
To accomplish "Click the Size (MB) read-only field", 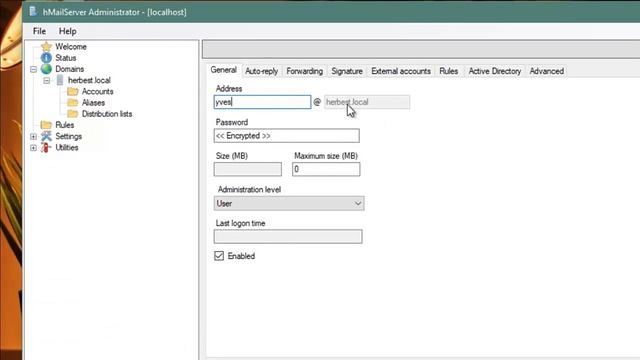I will (x=248, y=169).
